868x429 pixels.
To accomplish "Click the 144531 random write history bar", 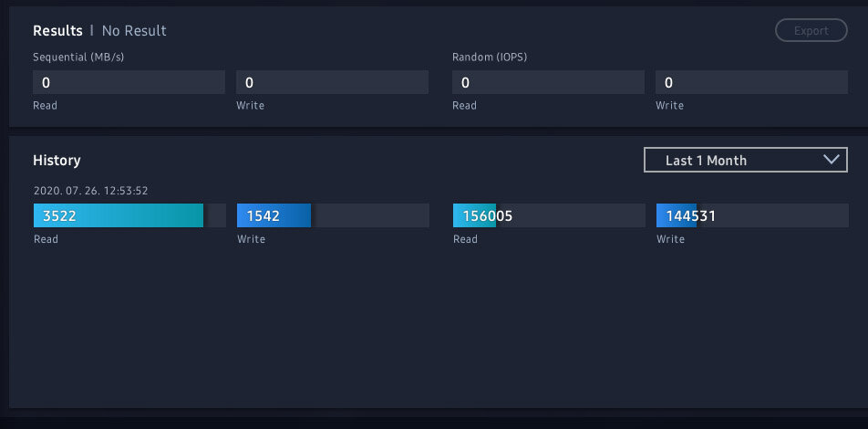I will 752,215.
